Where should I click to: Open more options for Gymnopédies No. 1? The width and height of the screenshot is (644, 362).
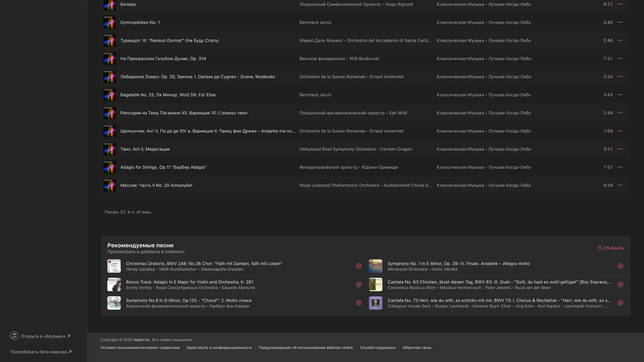(620, 22)
